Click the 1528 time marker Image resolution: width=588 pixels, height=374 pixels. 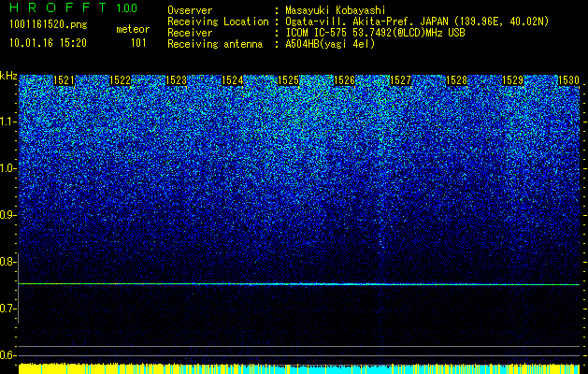(x=457, y=80)
